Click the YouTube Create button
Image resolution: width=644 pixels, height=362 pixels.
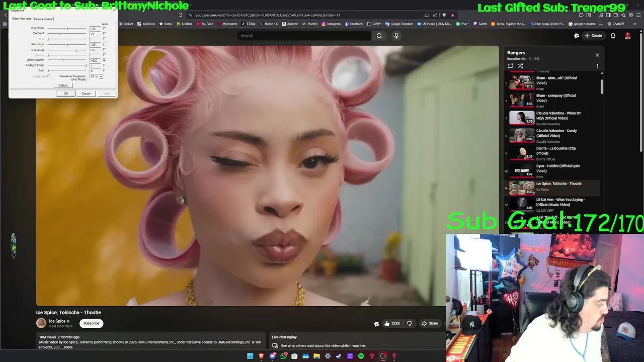tap(593, 36)
